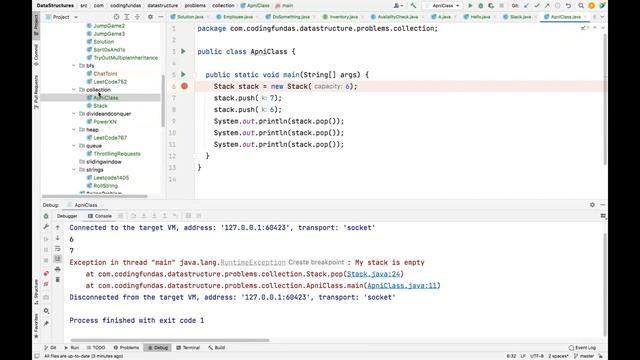Open the Console tab

coord(100,216)
